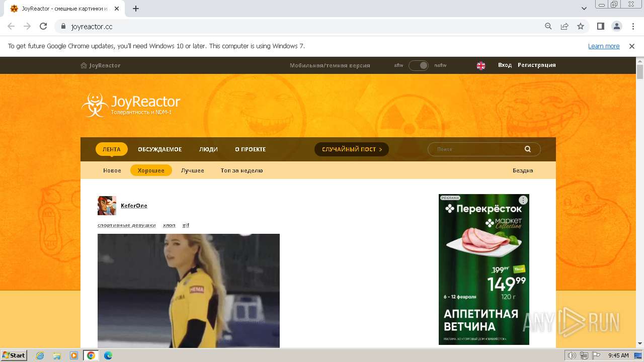This screenshot has height=362, width=644.
Task: Click the JoyReactor biohazard logo
Action: (94, 105)
